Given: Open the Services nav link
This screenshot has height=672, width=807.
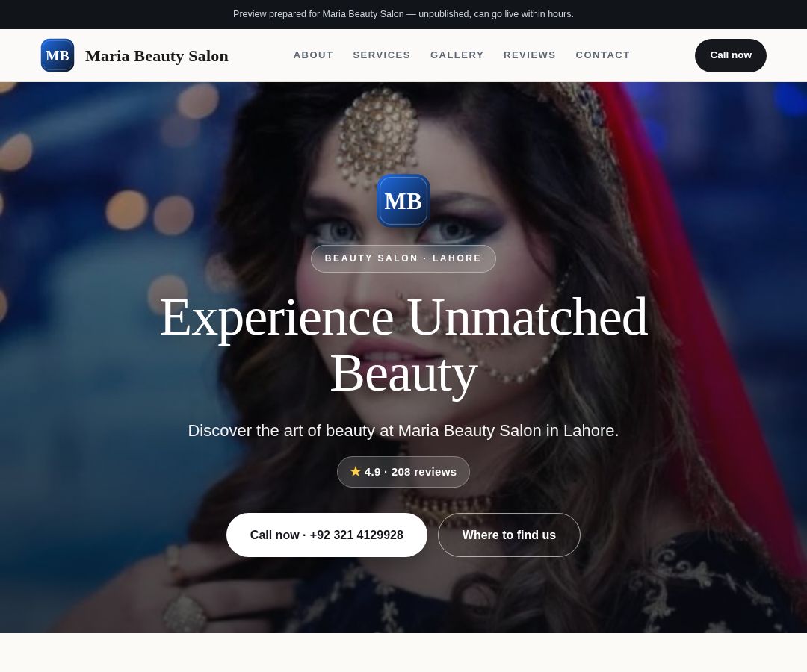Looking at the screenshot, I should [x=381, y=55].
